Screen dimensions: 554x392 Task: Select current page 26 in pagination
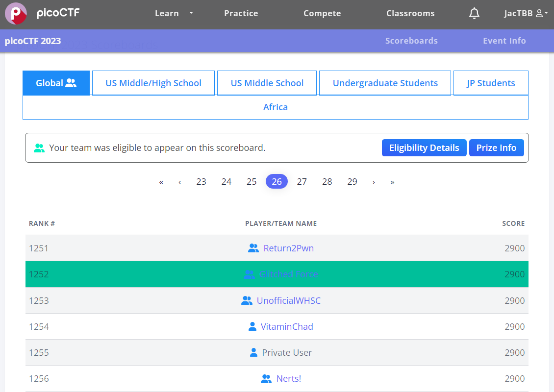point(277,181)
